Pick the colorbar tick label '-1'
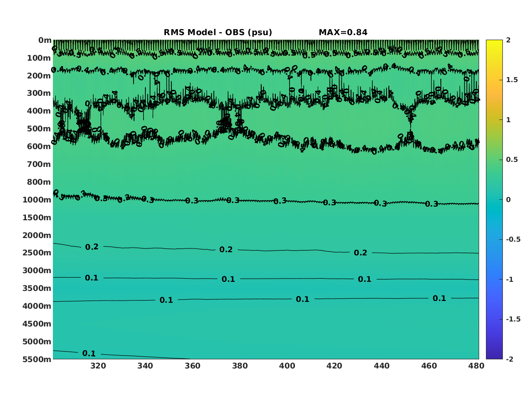This screenshot has height=399, width=532. point(510,279)
